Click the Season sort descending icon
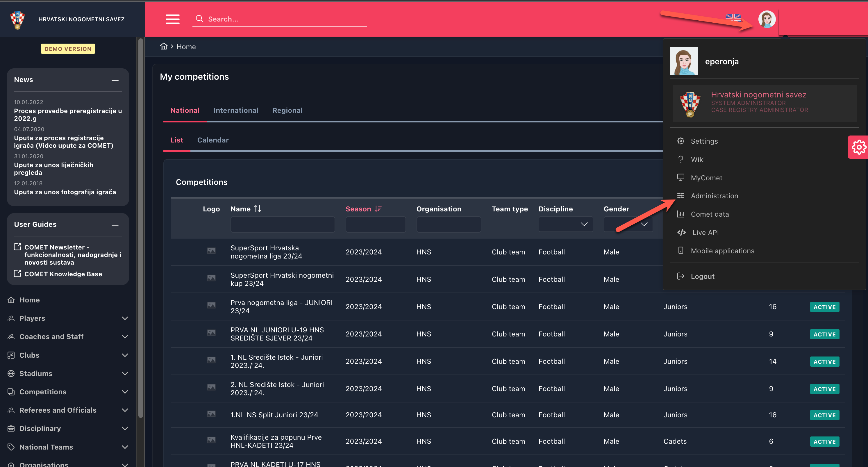Viewport: 868px width, 467px height. point(378,209)
